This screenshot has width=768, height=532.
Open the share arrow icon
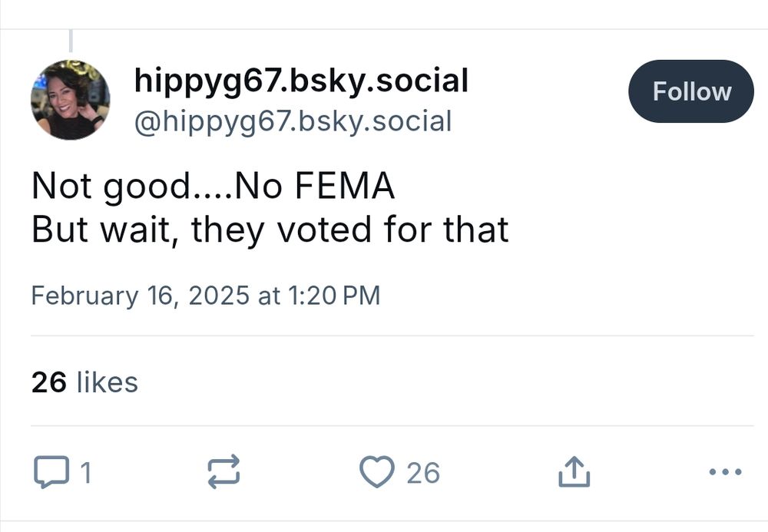(x=574, y=472)
